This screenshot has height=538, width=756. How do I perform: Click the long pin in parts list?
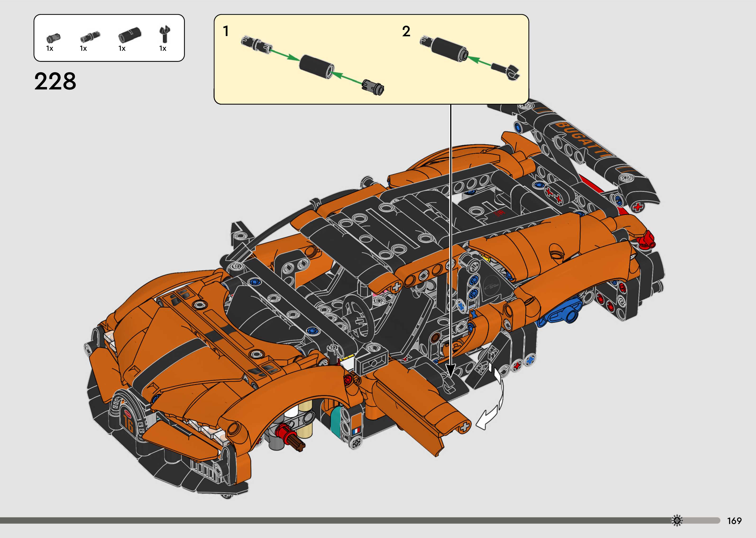tap(90, 37)
